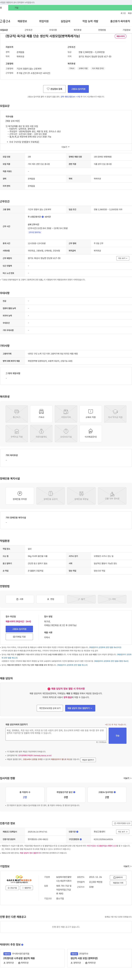
Task: Click the GGULMATWORLD company logo
Action: click(x=19, y=879)
